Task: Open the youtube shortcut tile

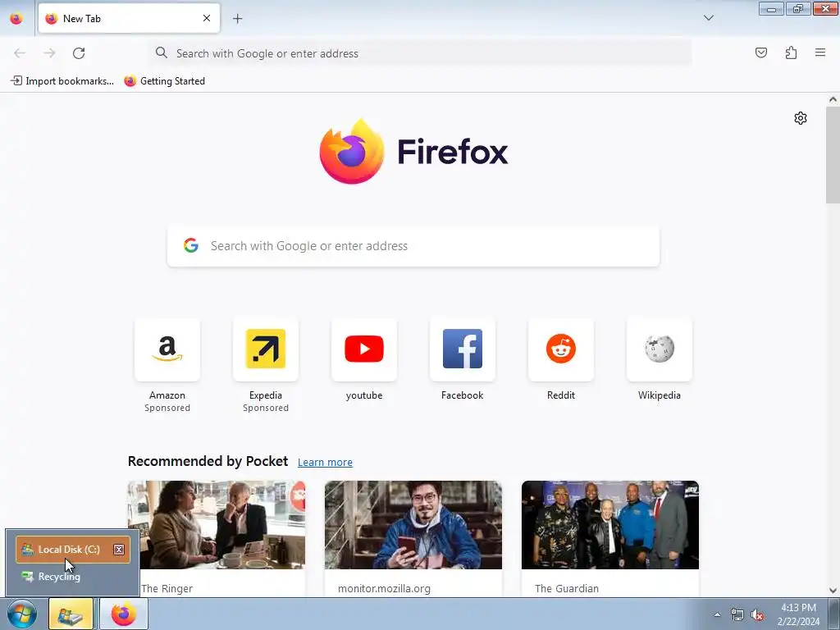Action: tap(364, 349)
